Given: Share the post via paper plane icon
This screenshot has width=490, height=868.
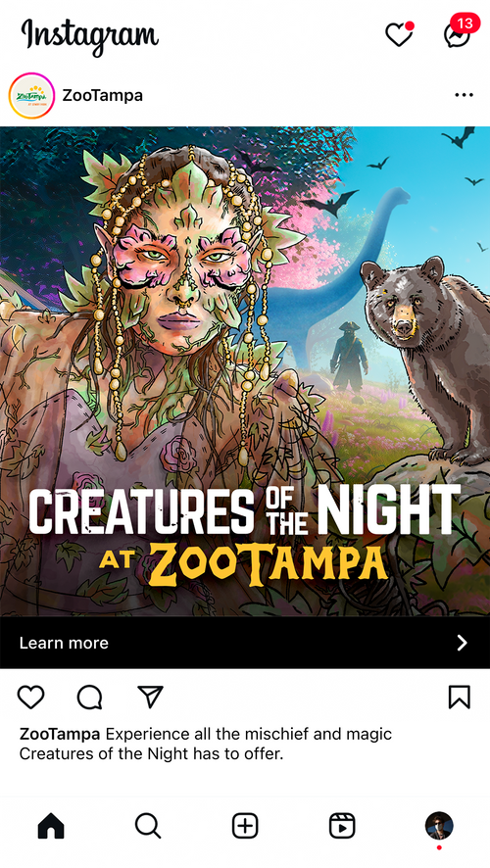Looking at the screenshot, I should [x=150, y=697].
